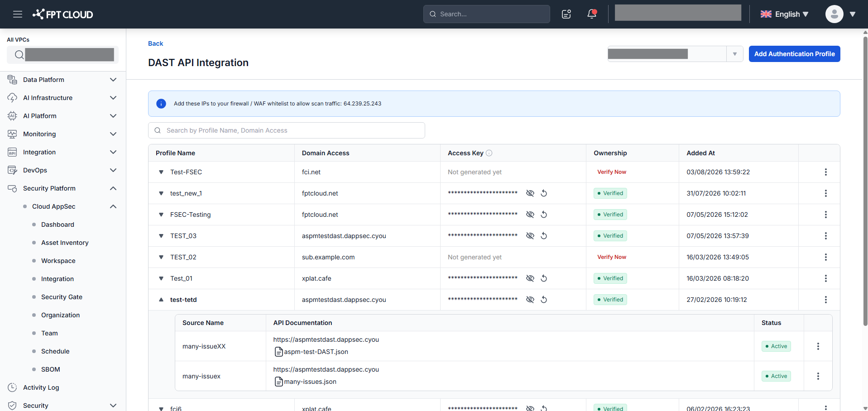Reveal access key for TEST_03
Screen dimensions: 868x411
click(x=530, y=236)
